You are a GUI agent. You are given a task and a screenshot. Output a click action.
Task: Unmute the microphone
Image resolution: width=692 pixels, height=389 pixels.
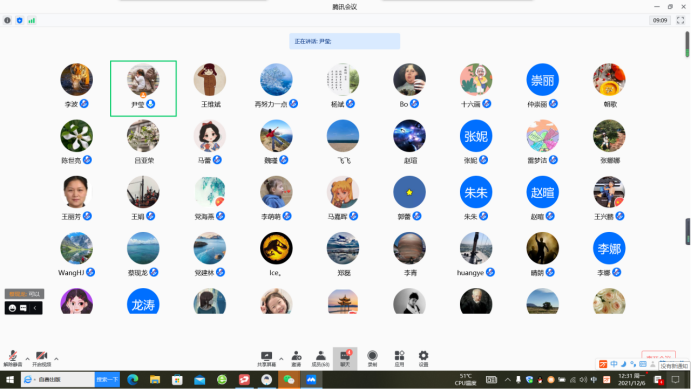(13, 359)
